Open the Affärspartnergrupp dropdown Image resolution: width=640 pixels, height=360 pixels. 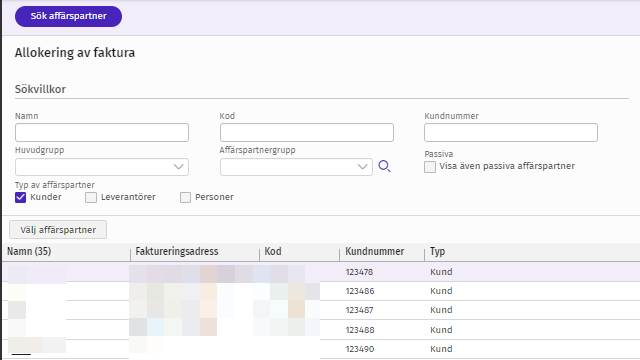[x=296, y=167]
